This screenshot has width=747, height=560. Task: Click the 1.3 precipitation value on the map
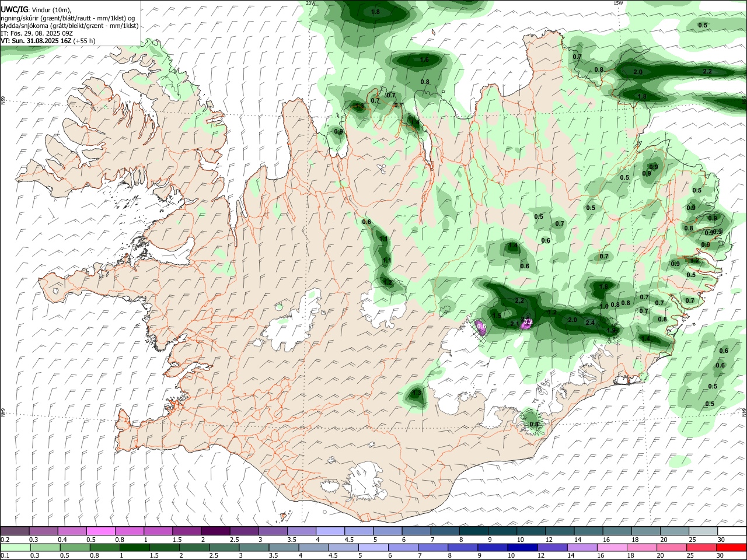coord(416,393)
